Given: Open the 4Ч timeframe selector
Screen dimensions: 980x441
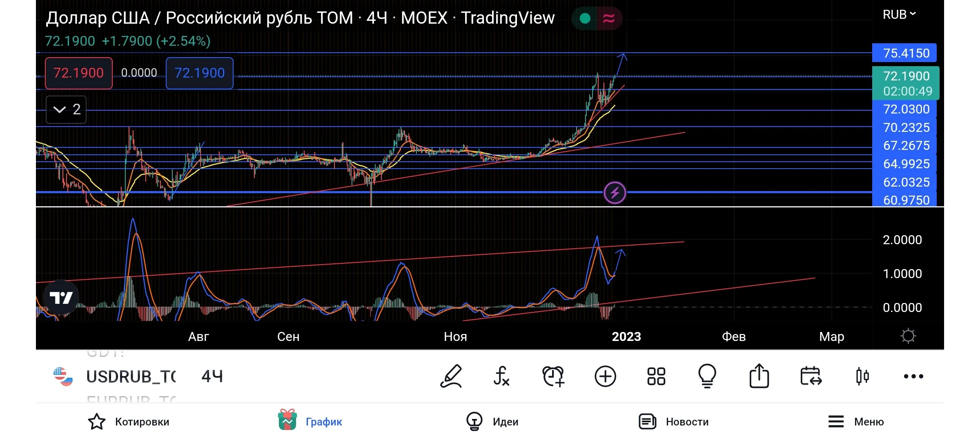Looking at the screenshot, I should 212,376.
